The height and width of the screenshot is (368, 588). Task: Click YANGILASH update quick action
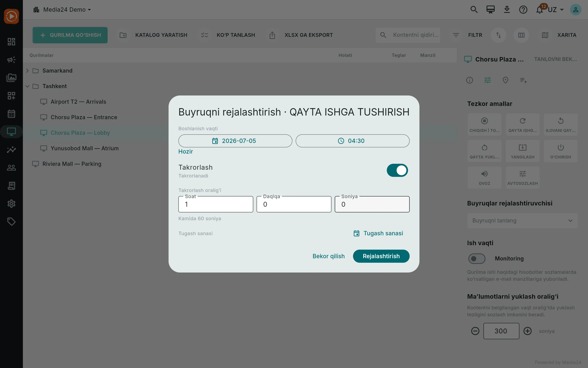point(523,151)
